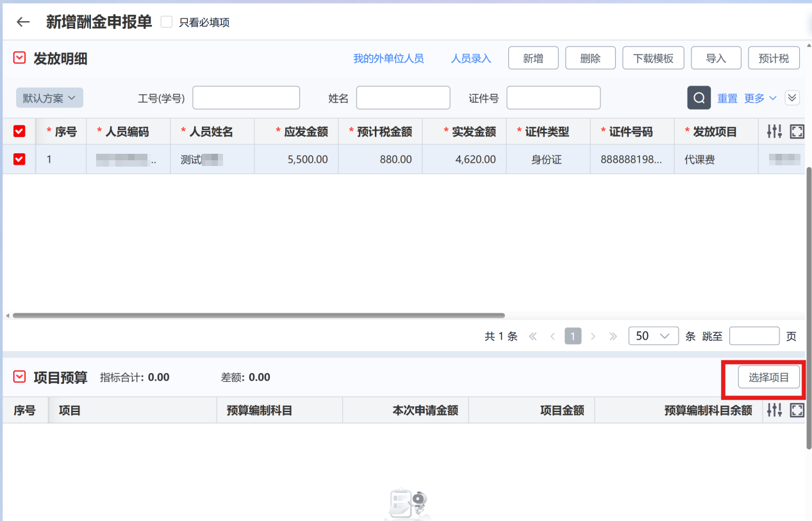Expand 更多 filter options
This screenshot has height=521, width=812.
[760, 98]
